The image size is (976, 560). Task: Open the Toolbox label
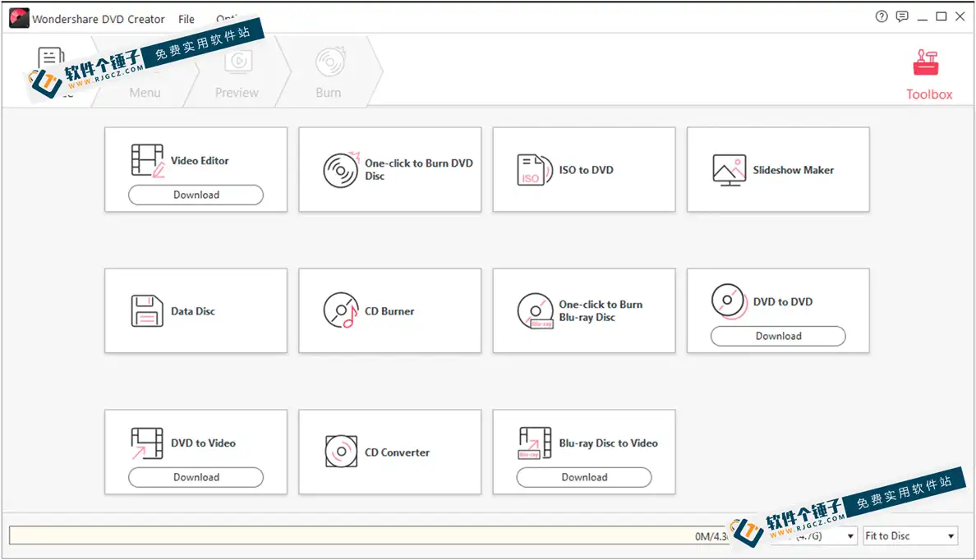pyautogui.click(x=929, y=94)
